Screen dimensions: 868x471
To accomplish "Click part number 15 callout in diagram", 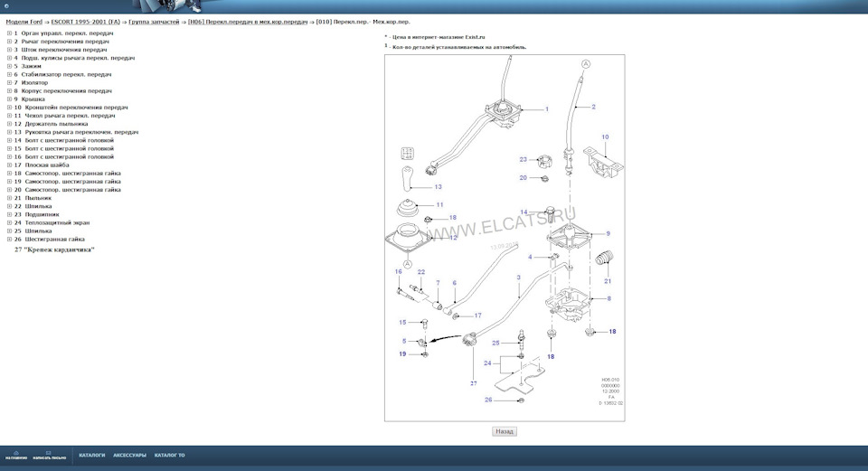I will [x=402, y=322].
